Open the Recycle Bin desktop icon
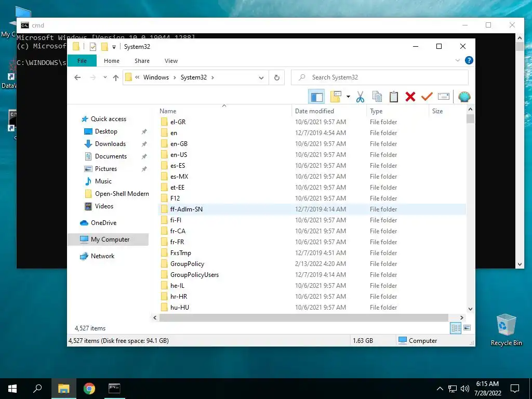Viewport: 532px width, 399px height. 506,330
